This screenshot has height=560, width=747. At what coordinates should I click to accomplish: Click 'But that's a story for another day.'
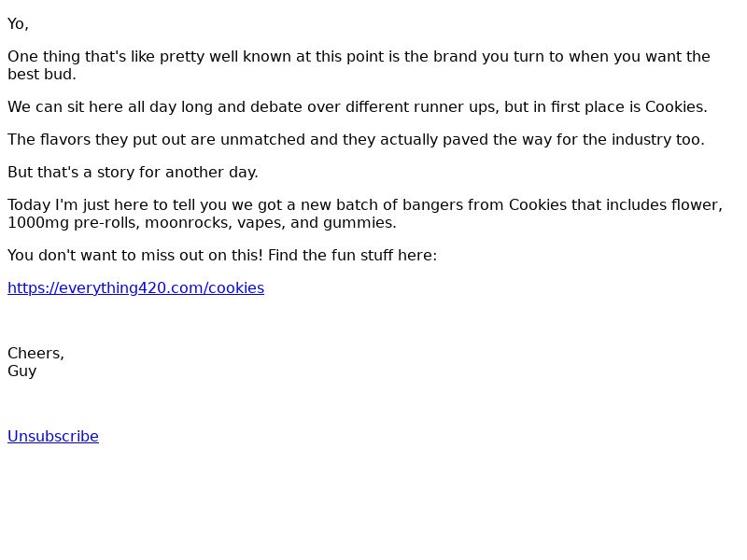pyautogui.click(x=133, y=172)
